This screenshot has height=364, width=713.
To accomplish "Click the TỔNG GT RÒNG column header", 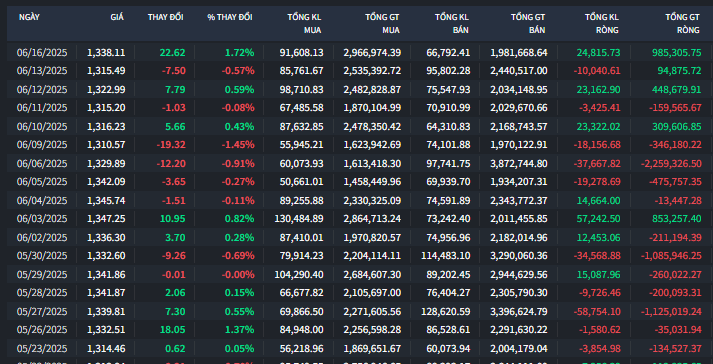I will (x=682, y=24).
